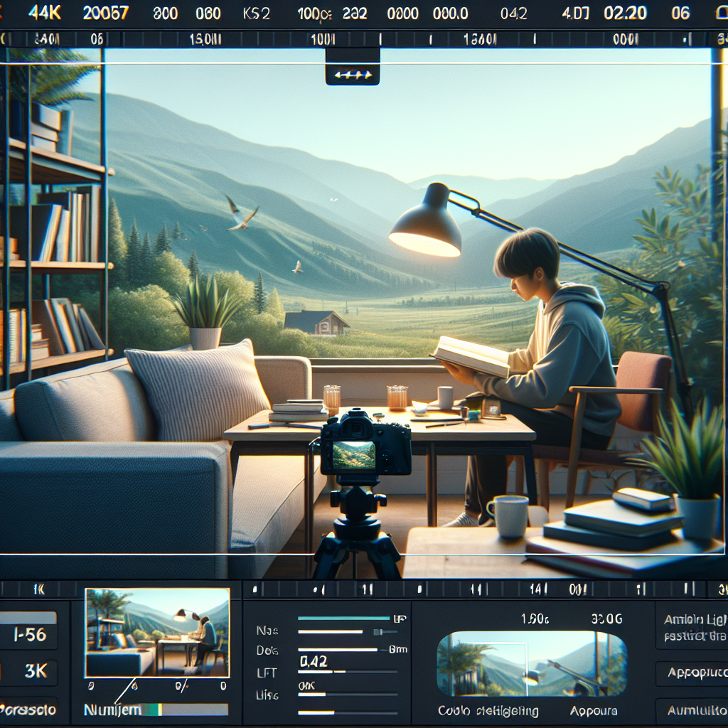Select the scene preview thumbnail at bottom-left

point(156,633)
